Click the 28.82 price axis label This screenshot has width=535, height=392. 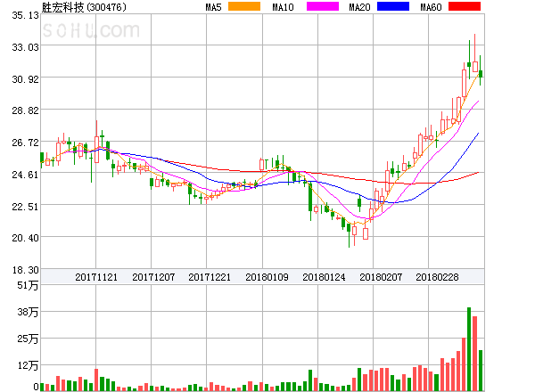(x=25, y=110)
